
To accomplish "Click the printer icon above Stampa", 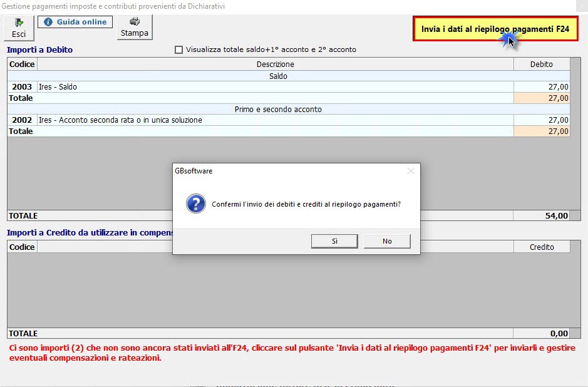I will [135, 21].
